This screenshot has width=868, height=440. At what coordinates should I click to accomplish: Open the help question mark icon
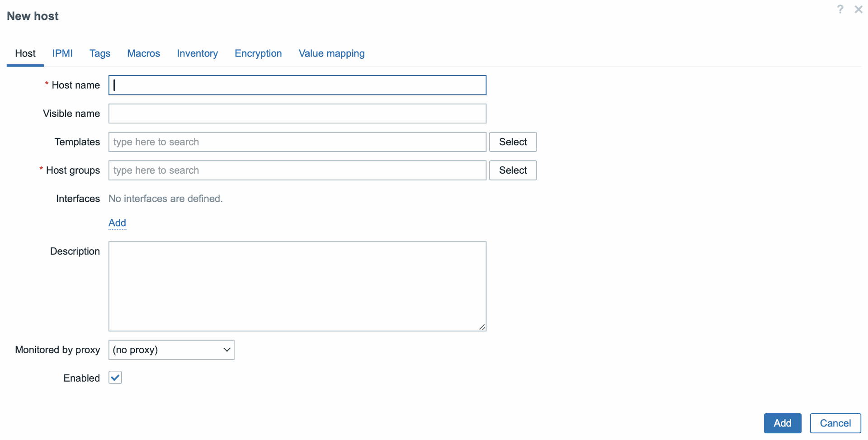pyautogui.click(x=840, y=9)
